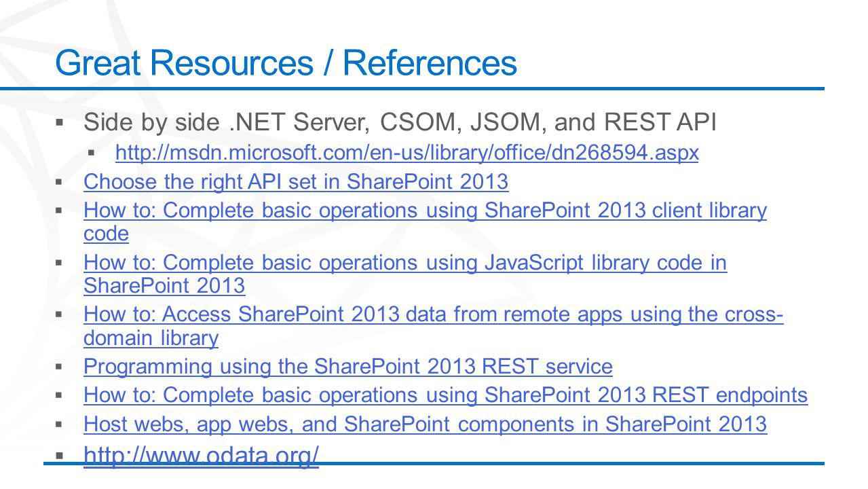Open the msdn.microsoft.com dn268594.aspx link
Image resolution: width=868 pixels, height=489 pixels.
click(407, 154)
